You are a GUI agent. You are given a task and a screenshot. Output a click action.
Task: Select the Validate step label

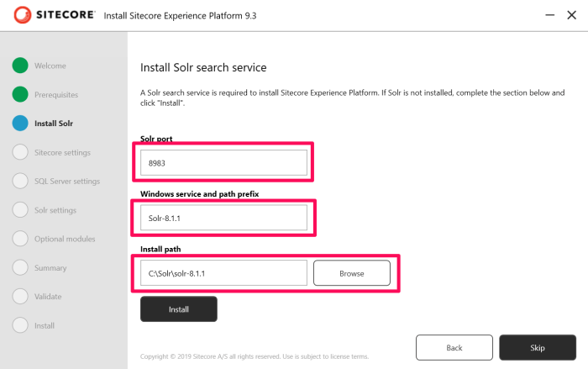click(x=48, y=297)
